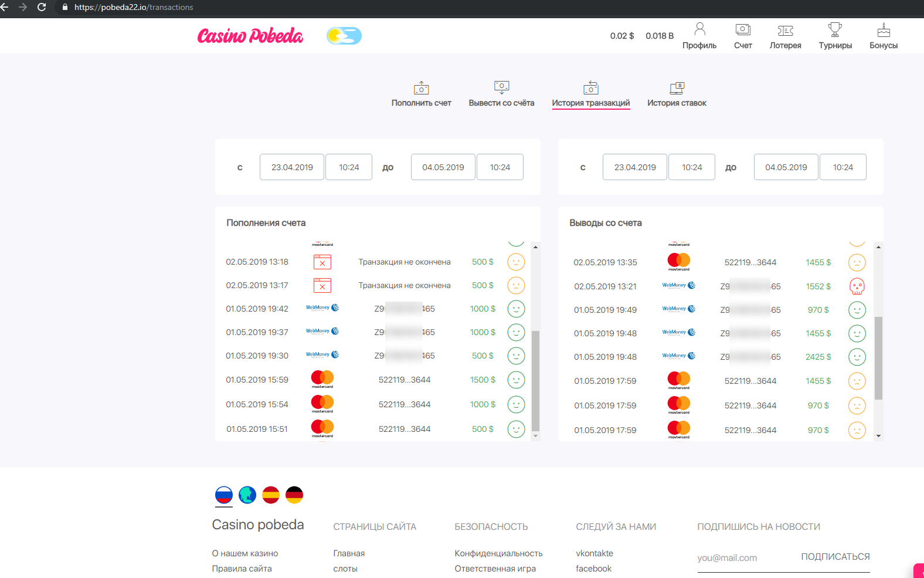The height and width of the screenshot is (578, 924).
Task: Click failed-transaction icon for 02.05.2019 13:17 deposit
Action: click(x=322, y=285)
